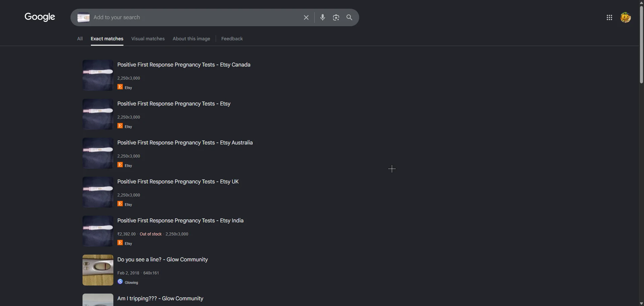Screen dimensions: 644x306
Task: Open the Google apps grid
Action: pyautogui.click(x=609, y=17)
